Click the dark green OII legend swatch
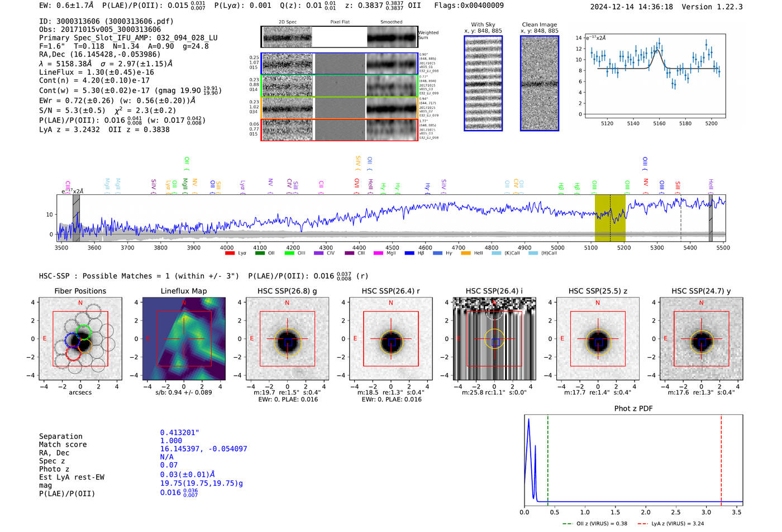The width and height of the screenshot is (782, 532). pos(260,253)
